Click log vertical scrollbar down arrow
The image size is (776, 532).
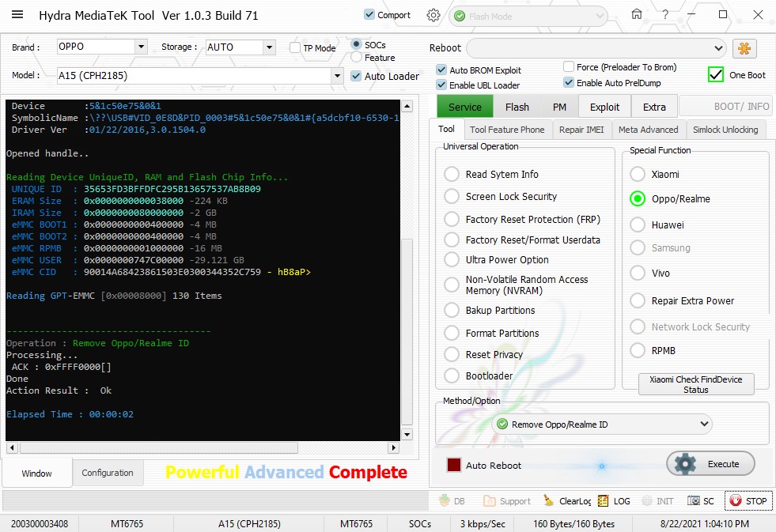point(407,435)
